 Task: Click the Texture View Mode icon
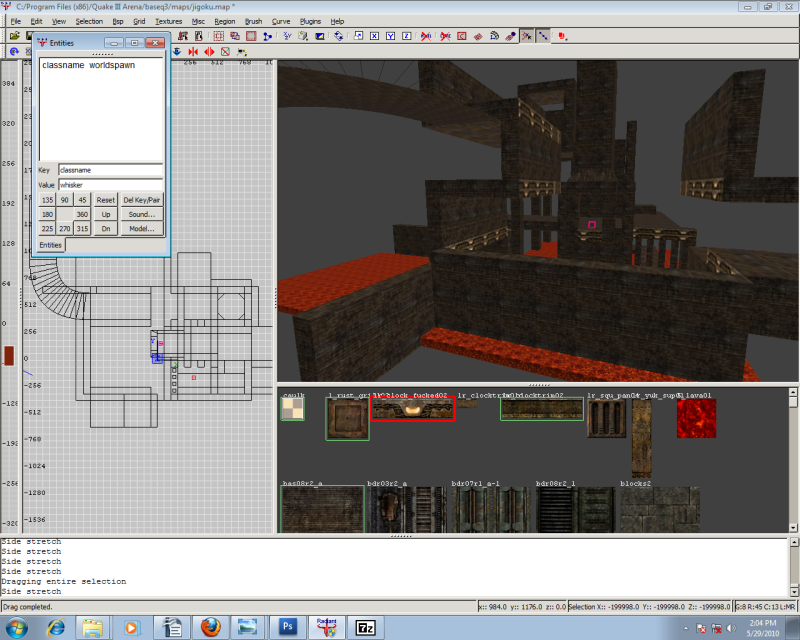coord(304,36)
